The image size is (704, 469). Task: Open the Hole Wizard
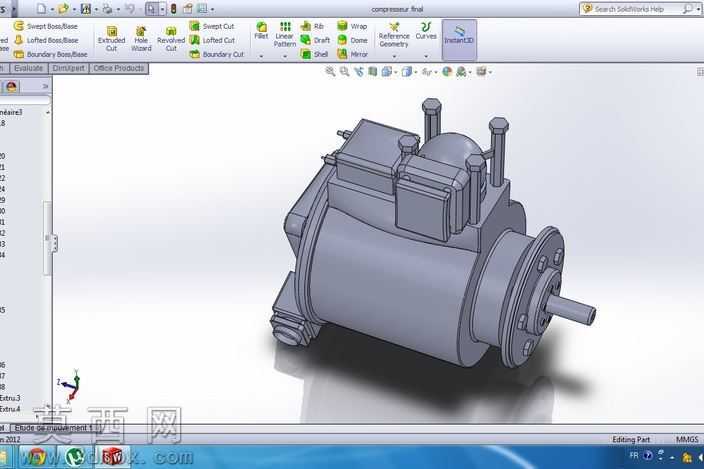[141, 39]
